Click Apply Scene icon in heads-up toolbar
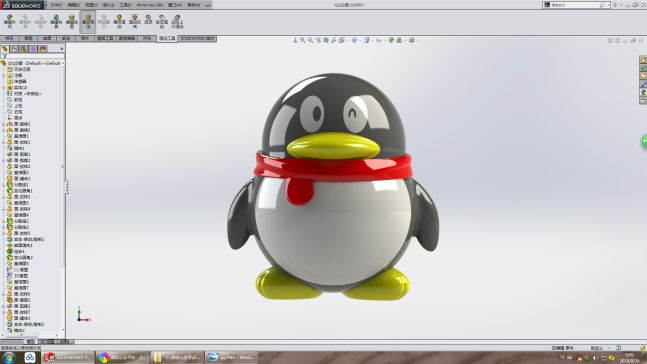Screen dimensions: 647x364 pos(399,40)
